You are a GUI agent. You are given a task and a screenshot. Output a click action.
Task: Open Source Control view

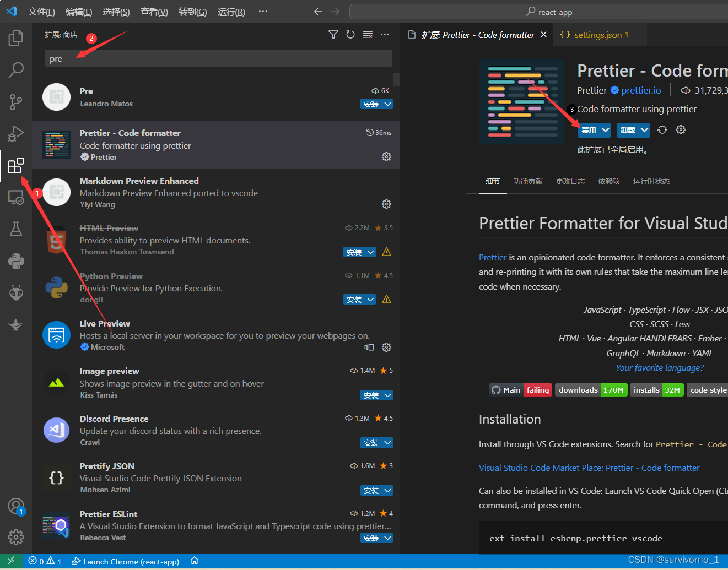16,102
